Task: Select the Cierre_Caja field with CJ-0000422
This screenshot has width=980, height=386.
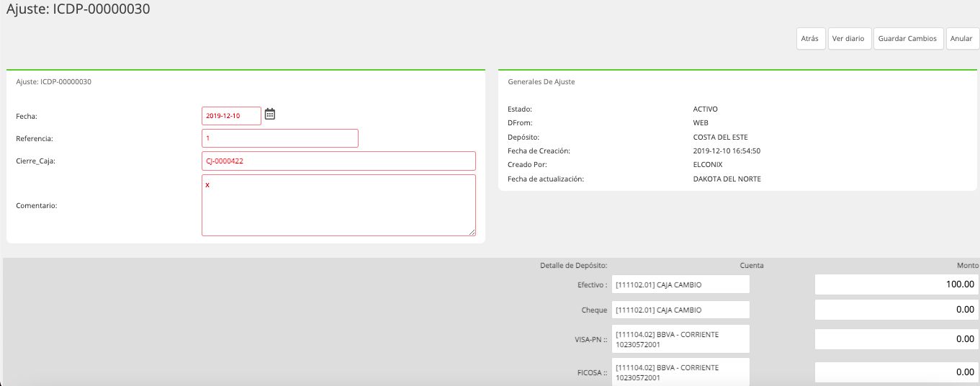Action: pyautogui.click(x=338, y=161)
